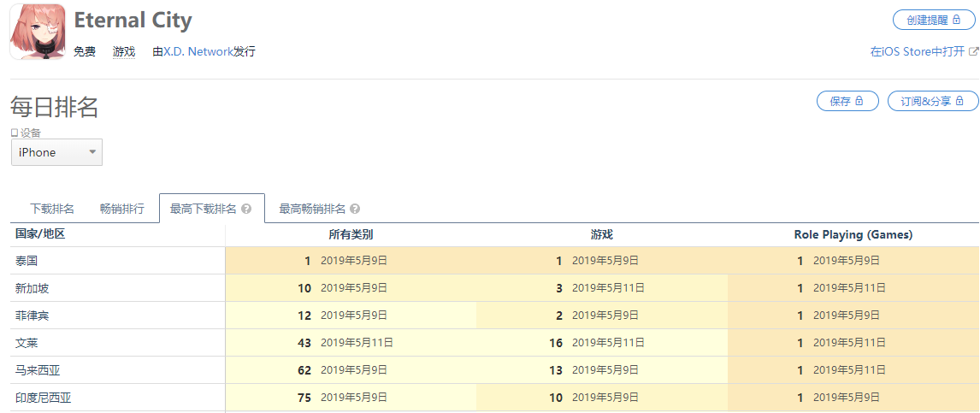Open the X.D. Network publisher link
The height and width of the screenshot is (413, 980).
click(x=198, y=51)
